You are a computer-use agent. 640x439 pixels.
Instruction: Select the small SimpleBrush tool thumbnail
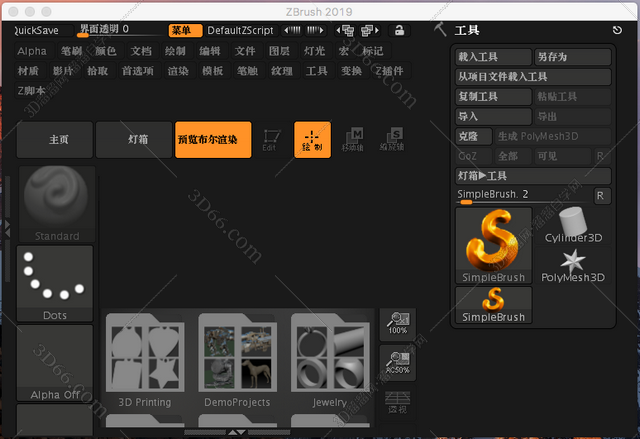pos(493,305)
